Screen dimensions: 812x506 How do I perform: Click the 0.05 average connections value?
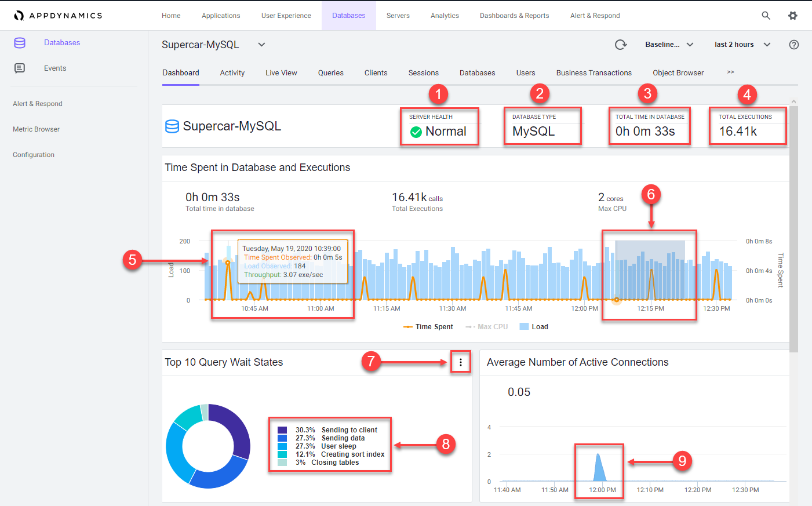click(x=519, y=392)
